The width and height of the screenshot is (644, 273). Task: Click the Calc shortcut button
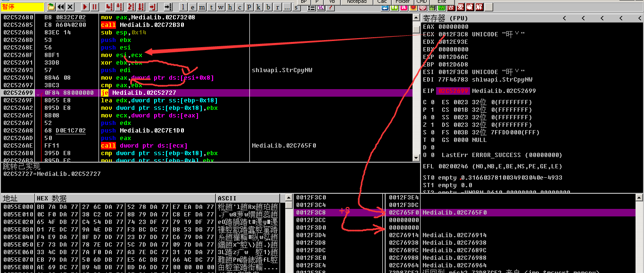tap(382, 2)
